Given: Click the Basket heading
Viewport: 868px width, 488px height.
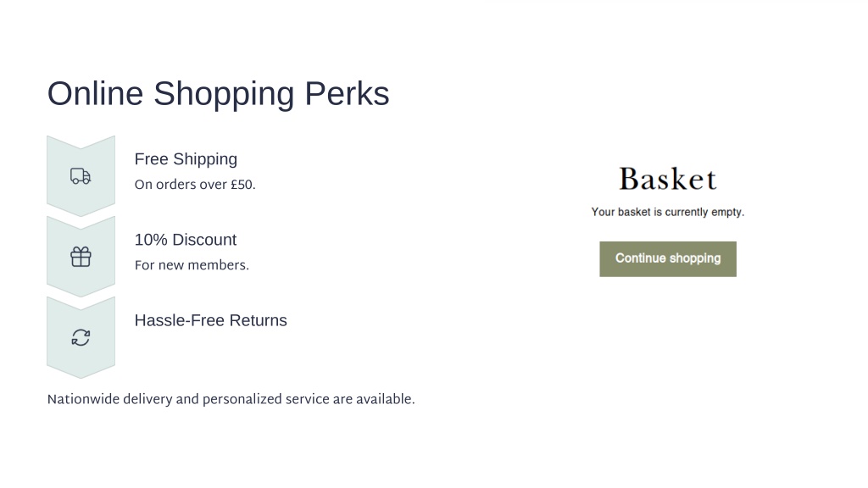Looking at the screenshot, I should 668,180.
